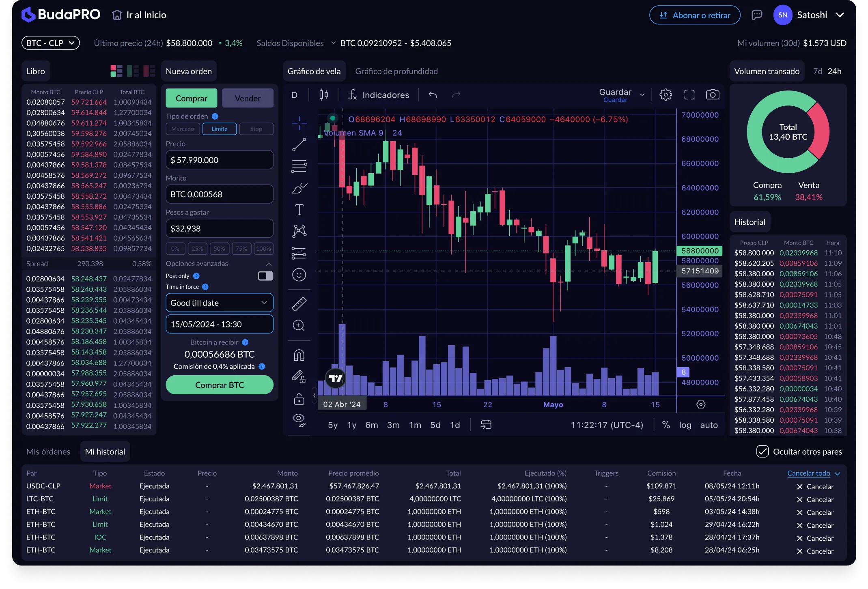
Task: Switch to the Gráfico de profundidad tab
Action: 396,71
